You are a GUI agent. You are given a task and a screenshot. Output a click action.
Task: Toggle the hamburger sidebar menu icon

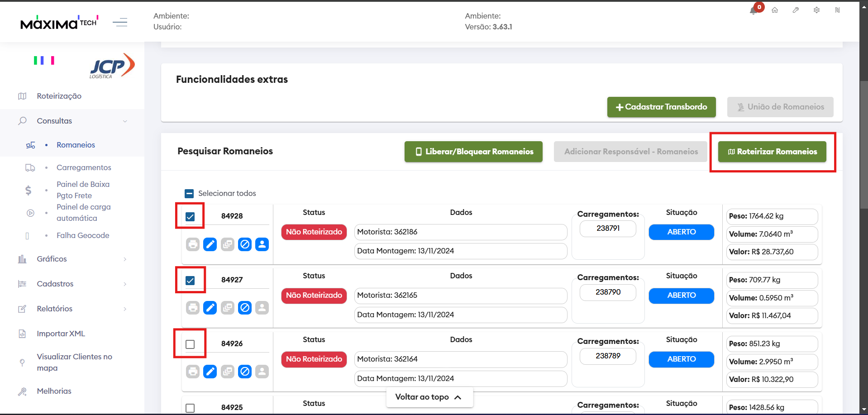120,22
